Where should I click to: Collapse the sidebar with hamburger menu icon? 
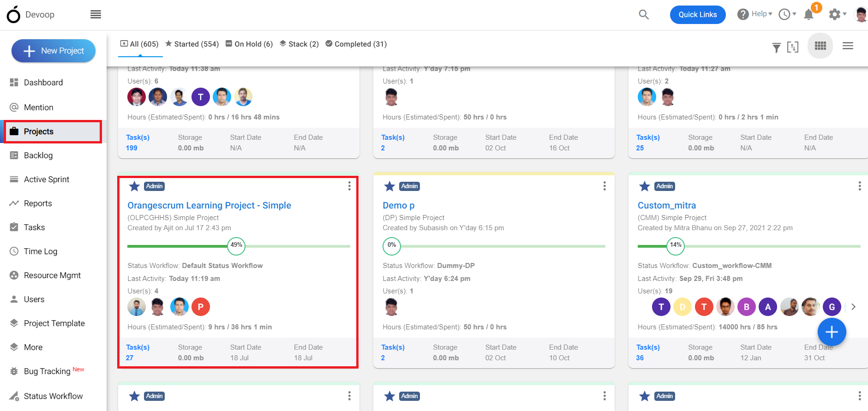tap(96, 15)
